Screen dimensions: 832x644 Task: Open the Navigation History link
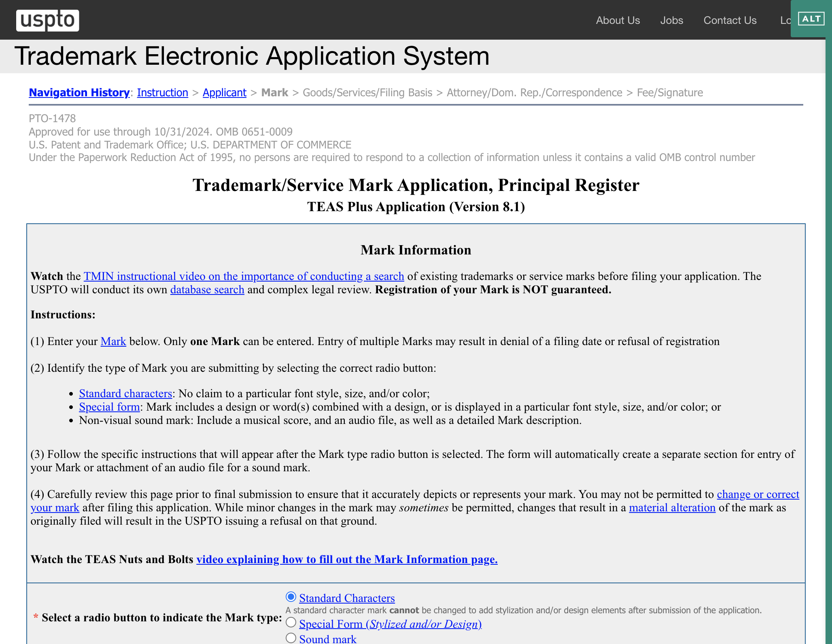tap(79, 93)
